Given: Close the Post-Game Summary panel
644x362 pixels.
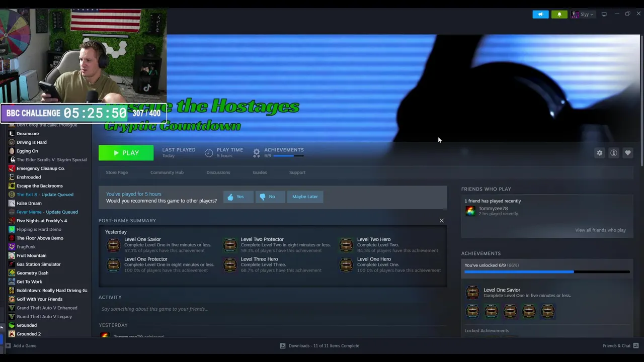Looking at the screenshot, I should tap(442, 220).
